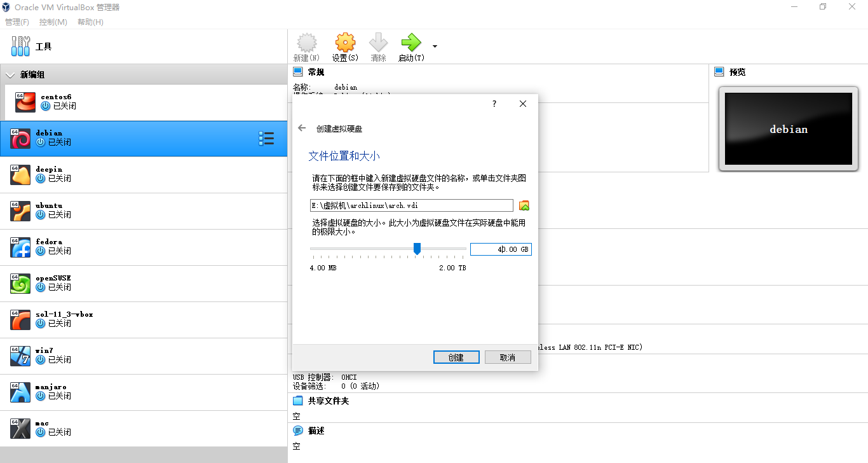Select the ubuntu name text
Screen dimensions: 868x463
[49, 205]
